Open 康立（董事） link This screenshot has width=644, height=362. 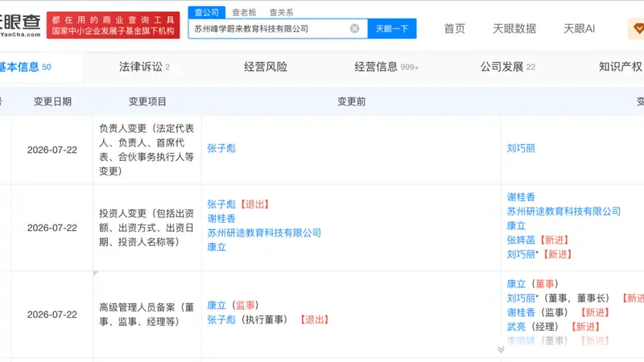tap(516, 284)
